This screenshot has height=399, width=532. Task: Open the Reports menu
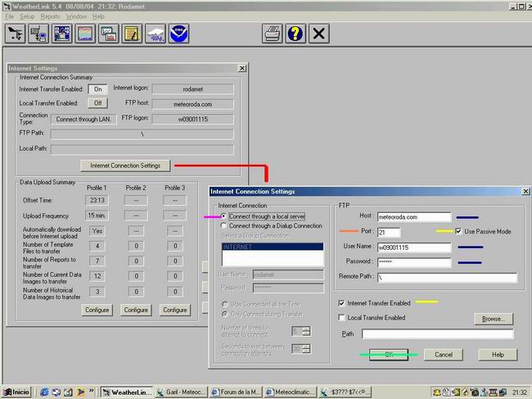click(50, 16)
